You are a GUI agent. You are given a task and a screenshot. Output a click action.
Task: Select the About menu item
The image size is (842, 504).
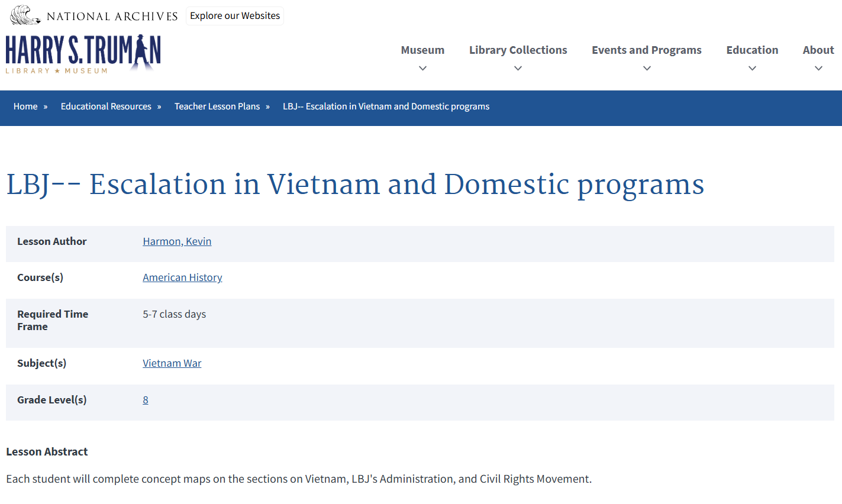(x=818, y=50)
